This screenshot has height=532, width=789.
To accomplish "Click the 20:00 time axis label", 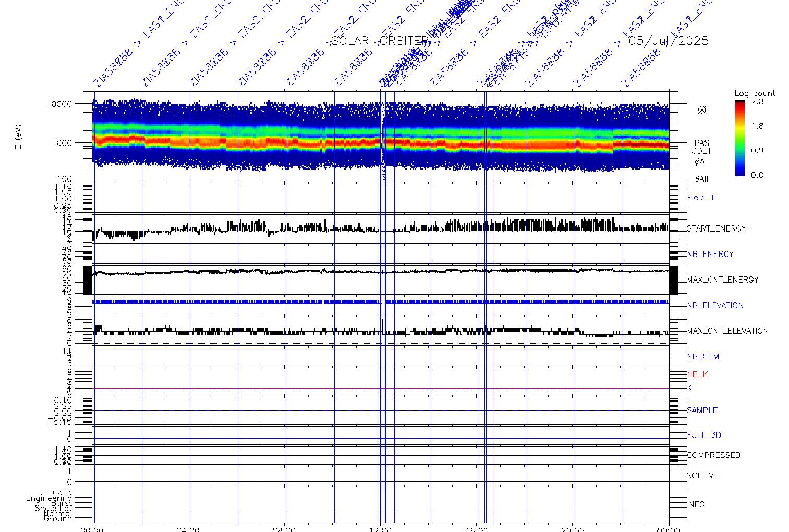I will click(572, 529).
